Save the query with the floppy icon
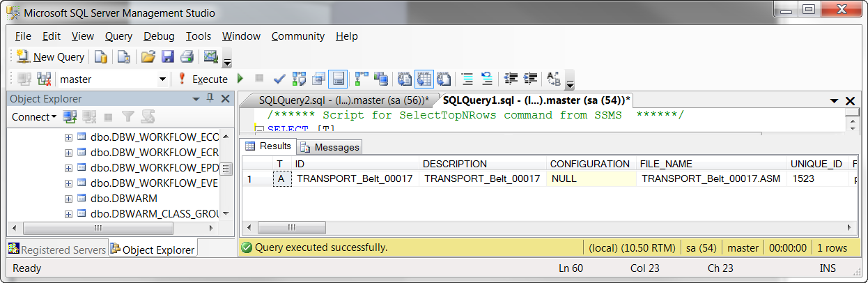This screenshot has width=868, height=283. [167, 57]
